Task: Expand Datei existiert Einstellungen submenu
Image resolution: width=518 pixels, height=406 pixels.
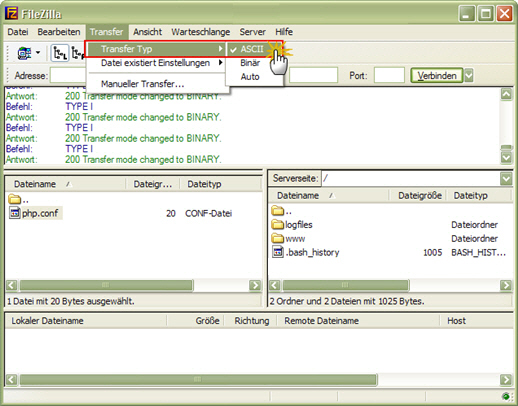Action: click(x=156, y=63)
